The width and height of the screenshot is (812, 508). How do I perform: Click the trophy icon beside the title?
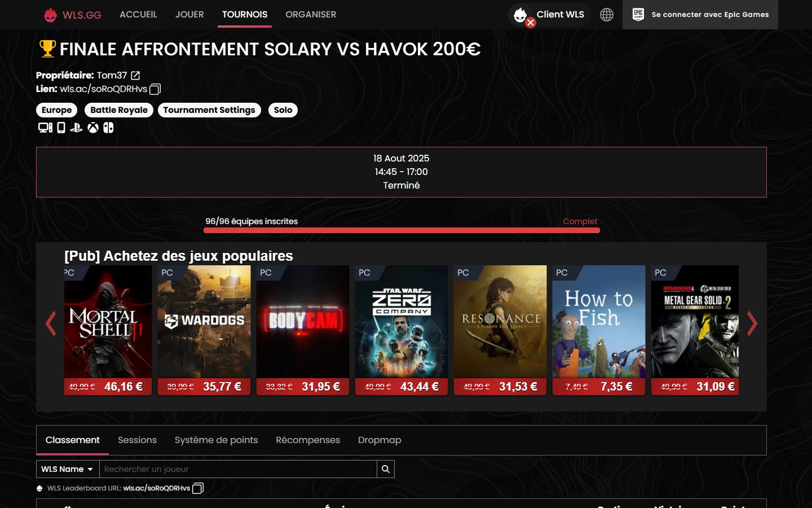point(47,49)
